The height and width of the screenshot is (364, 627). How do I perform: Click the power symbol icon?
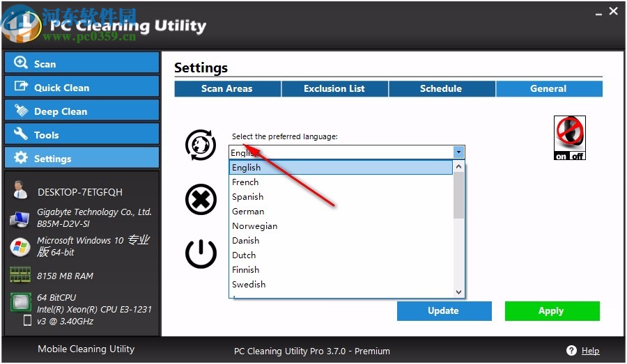(201, 253)
